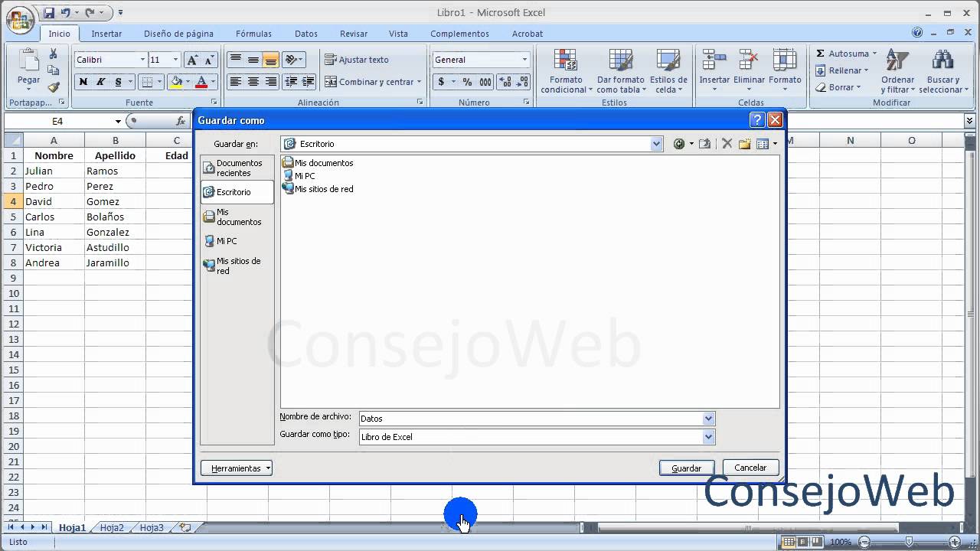This screenshot has width=980, height=551.
Task: Click the thousands separator 000 icon
Action: 485,82
